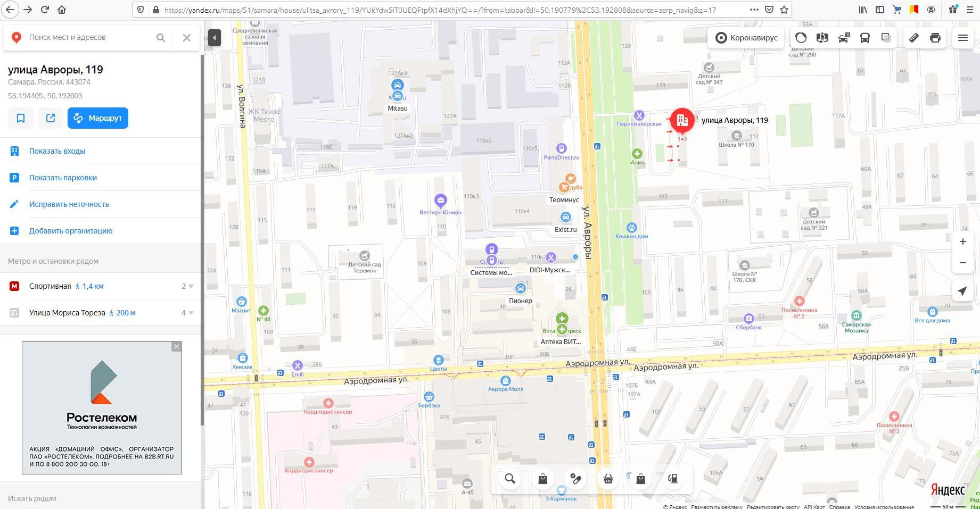Screen dimensions: 980x509
Task: Focus the 'Поиск мест и адресов' search field
Action: 88,37
